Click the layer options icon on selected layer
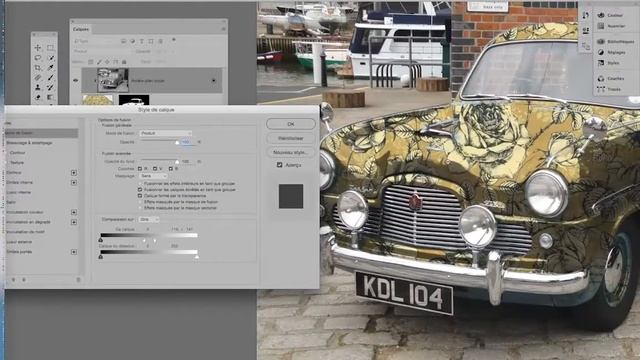This screenshot has width=640, height=360. pos(213,81)
